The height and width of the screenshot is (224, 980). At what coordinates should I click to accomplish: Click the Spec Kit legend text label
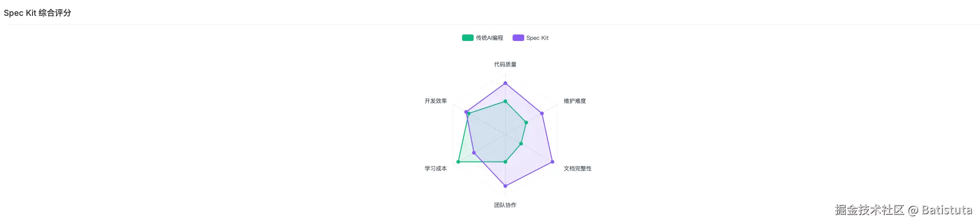pos(537,38)
